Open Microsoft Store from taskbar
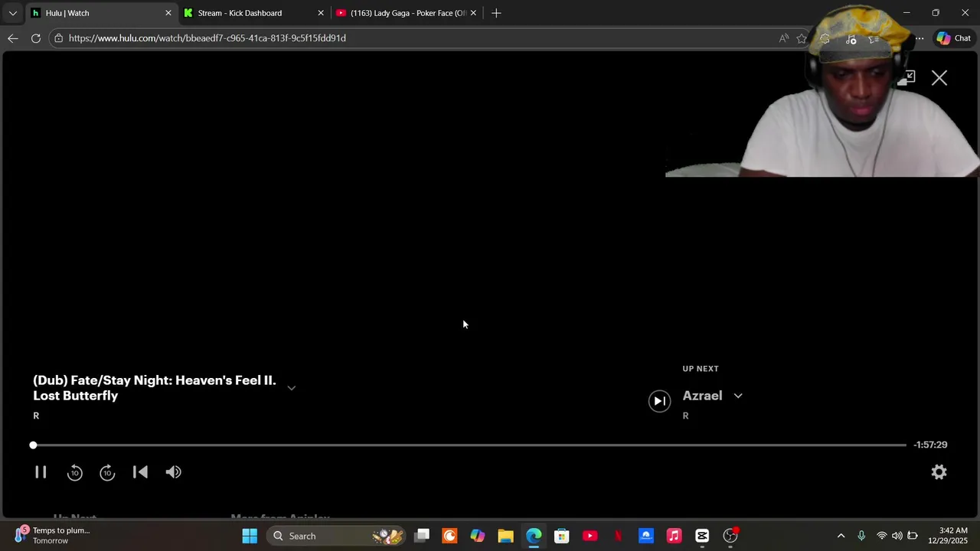The image size is (980, 551). 561,536
